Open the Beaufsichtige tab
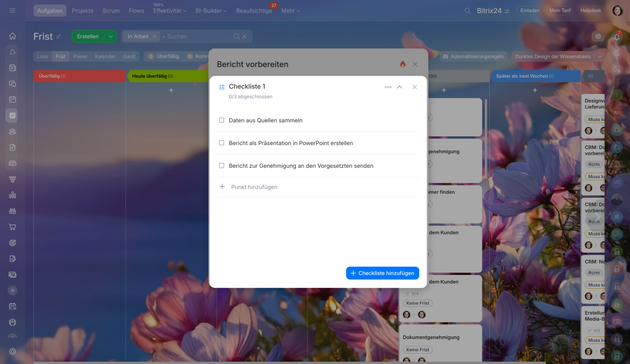 click(x=254, y=10)
